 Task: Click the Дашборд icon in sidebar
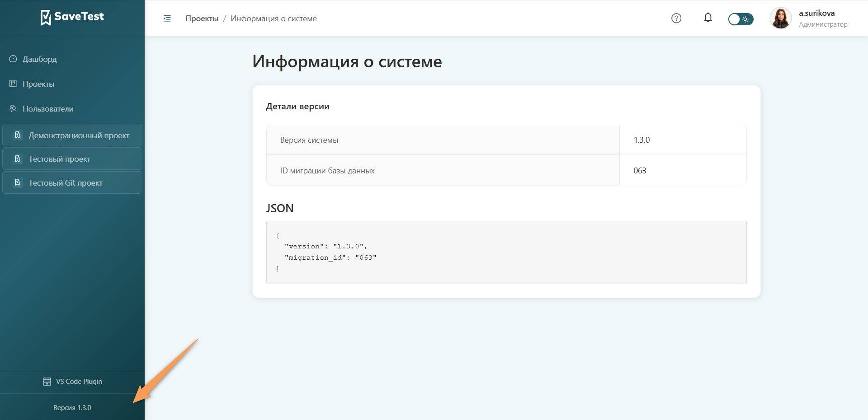[13, 59]
